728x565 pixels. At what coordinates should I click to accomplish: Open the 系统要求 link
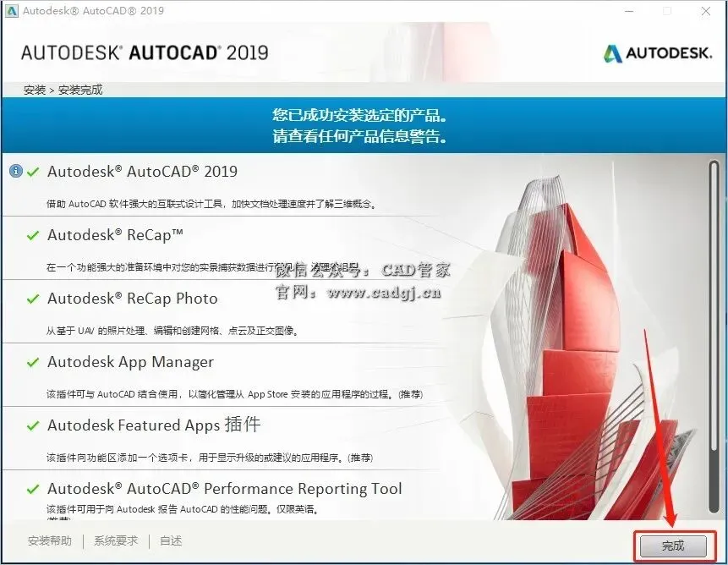[116, 540]
